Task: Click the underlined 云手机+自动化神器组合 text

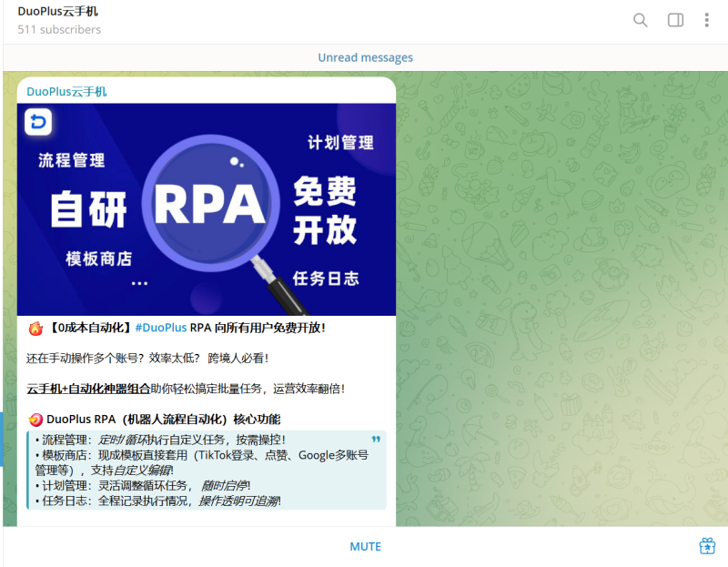Action: coord(88,389)
